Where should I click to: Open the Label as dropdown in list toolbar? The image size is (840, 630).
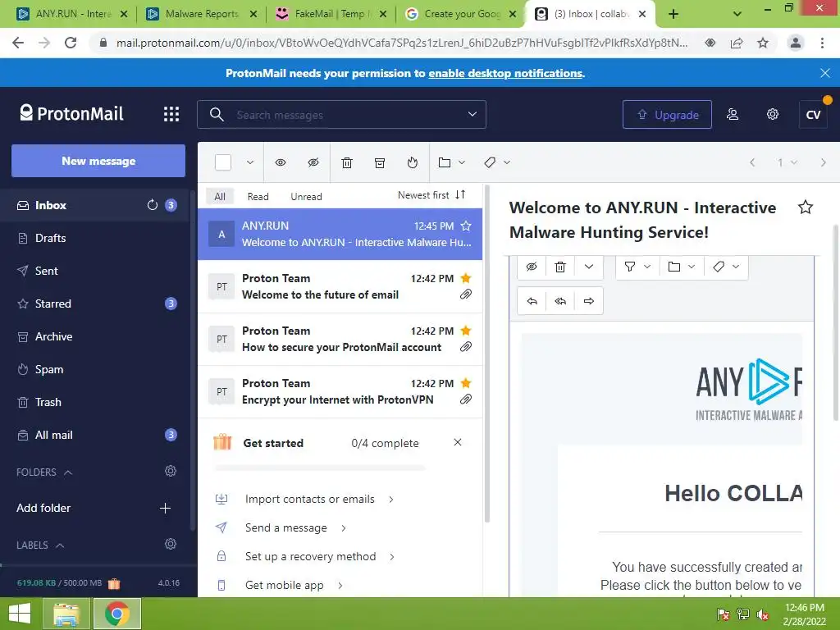[496, 162]
